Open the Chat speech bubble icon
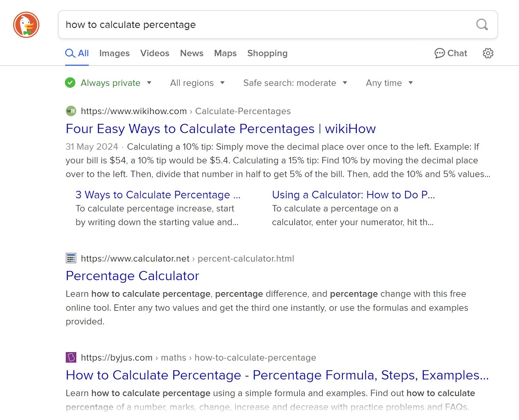The height and width of the screenshot is (420, 519). pyautogui.click(x=440, y=53)
